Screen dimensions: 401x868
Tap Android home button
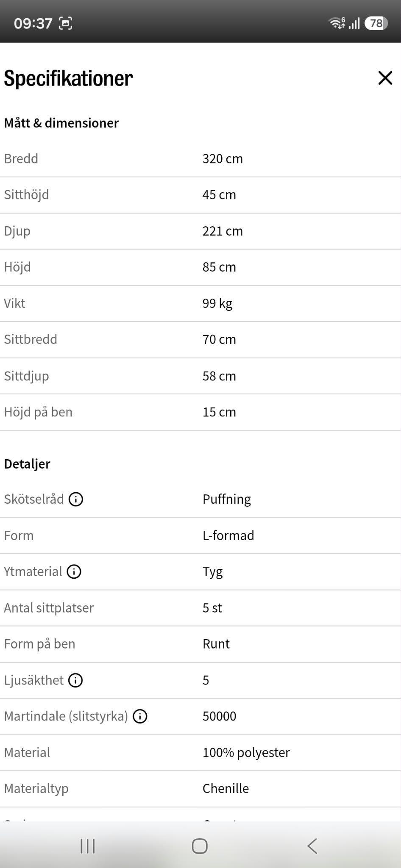200,846
